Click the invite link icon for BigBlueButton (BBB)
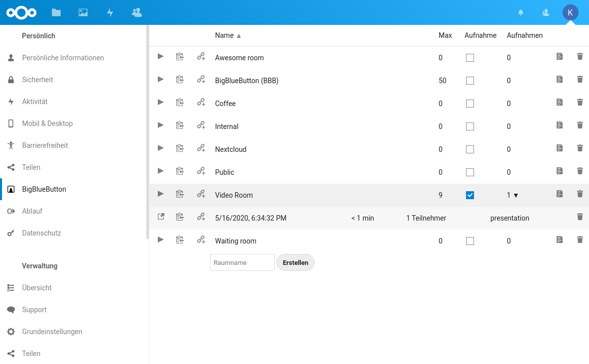This screenshot has width=589, height=364. (x=201, y=79)
